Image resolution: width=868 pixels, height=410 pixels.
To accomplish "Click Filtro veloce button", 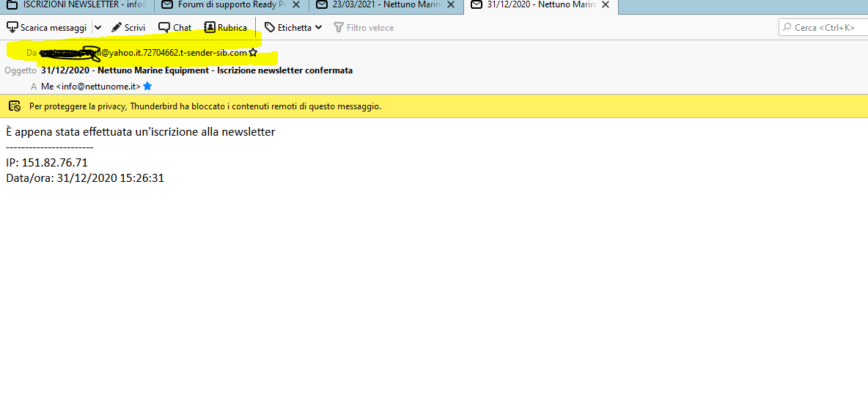I will pyautogui.click(x=364, y=27).
